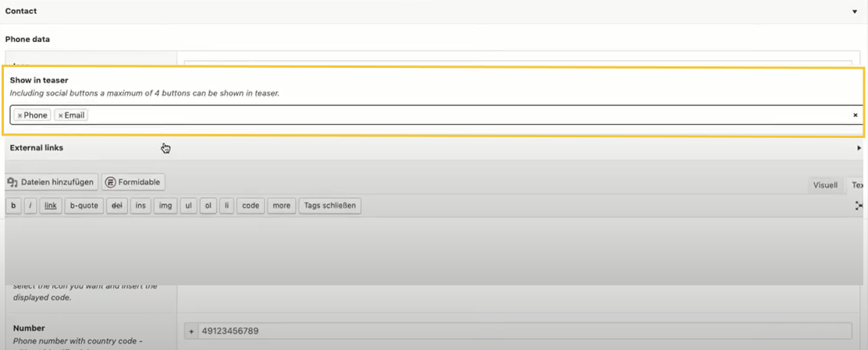Expand the External links section arrow

coord(859,148)
